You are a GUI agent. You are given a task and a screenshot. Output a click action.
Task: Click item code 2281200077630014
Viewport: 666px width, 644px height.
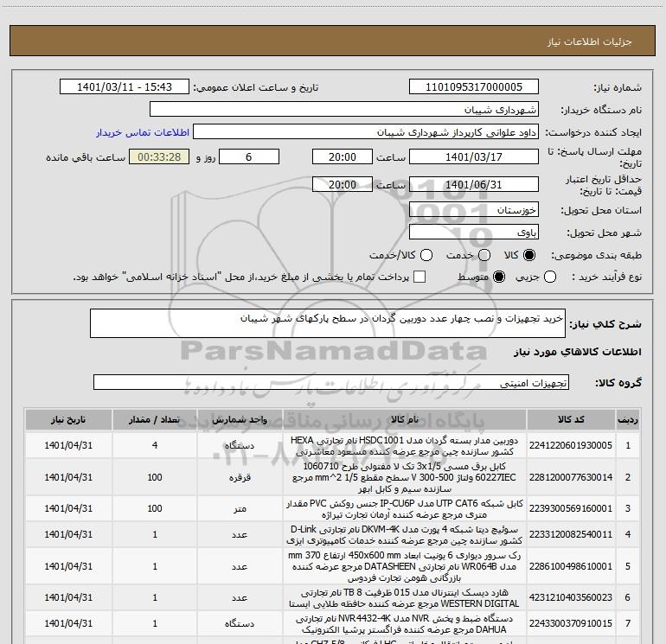click(x=571, y=477)
